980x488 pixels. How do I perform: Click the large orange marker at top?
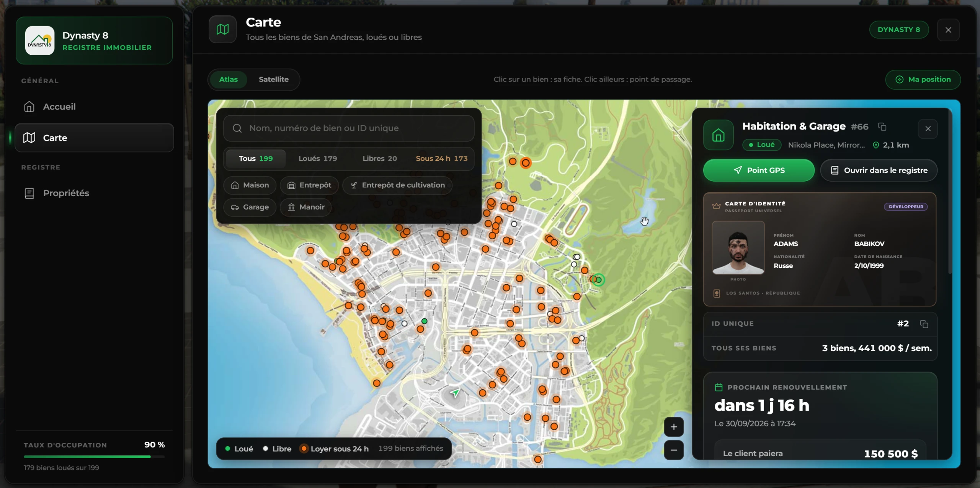(526, 163)
